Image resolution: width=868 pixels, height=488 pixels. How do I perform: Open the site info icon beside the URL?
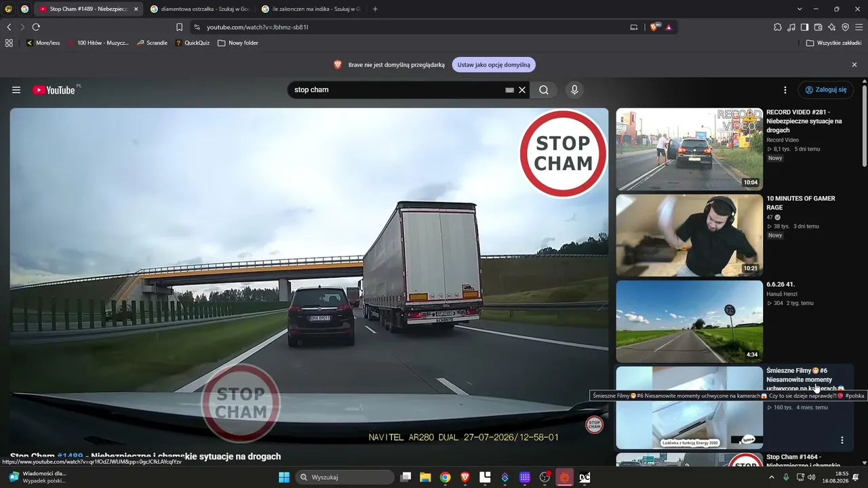197,27
